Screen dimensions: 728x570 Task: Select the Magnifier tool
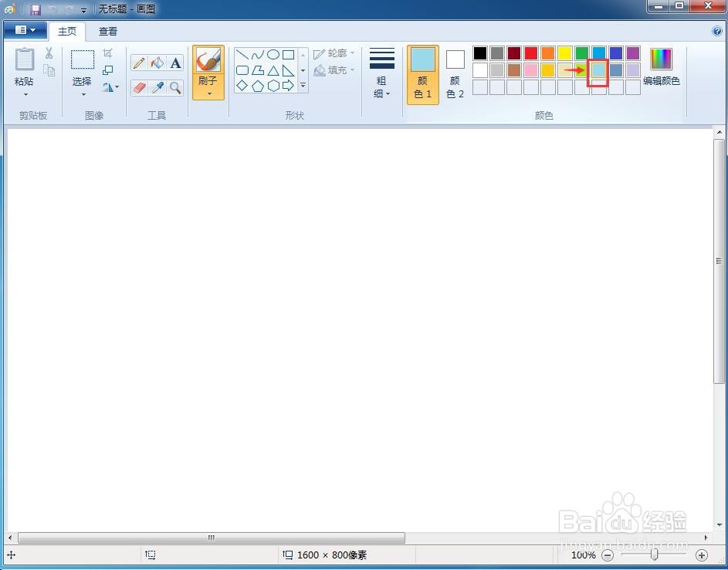pos(175,88)
